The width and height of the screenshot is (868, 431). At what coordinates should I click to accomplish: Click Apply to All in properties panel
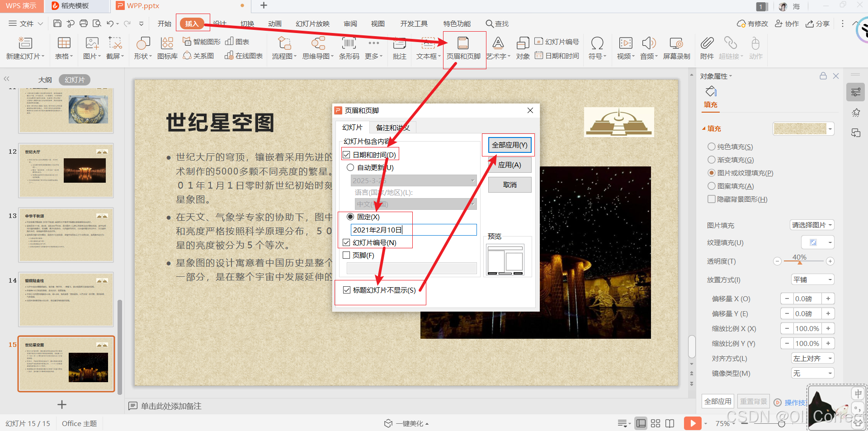pyautogui.click(x=718, y=401)
